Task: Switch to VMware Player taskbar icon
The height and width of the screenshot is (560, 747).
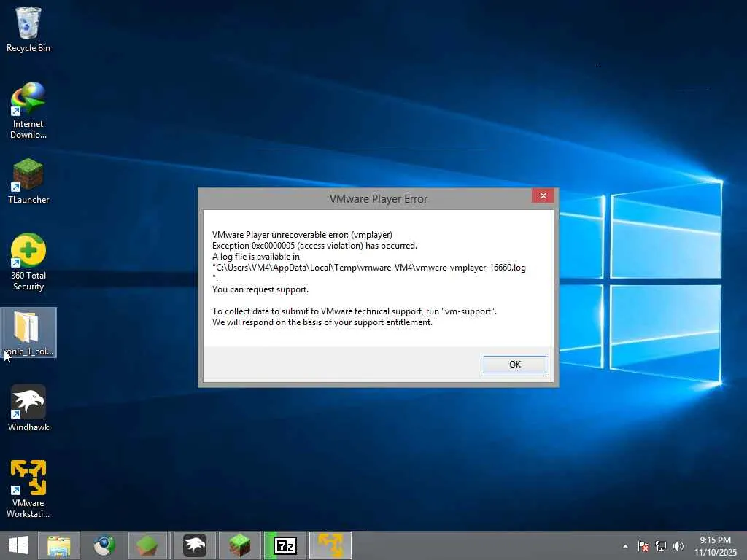Action: (x=330, y=545)
